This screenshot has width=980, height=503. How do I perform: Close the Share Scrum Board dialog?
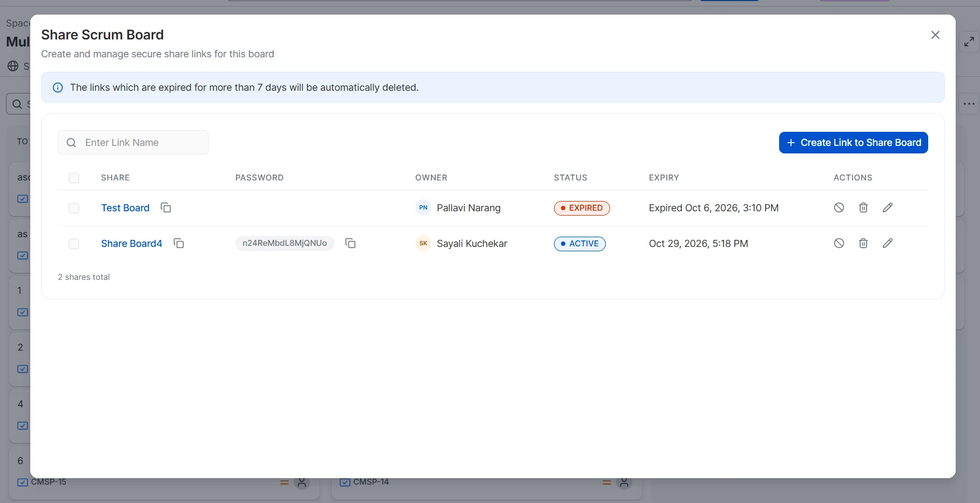point(936,35)
